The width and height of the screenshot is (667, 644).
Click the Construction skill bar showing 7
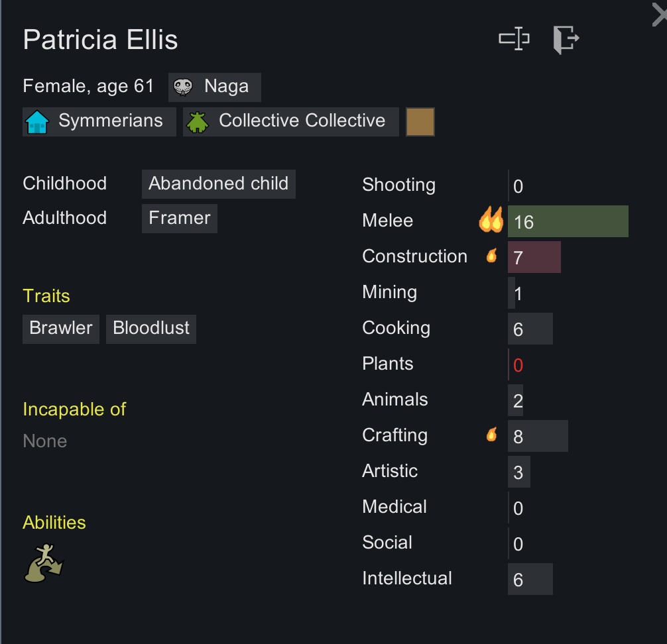(534, 257)
